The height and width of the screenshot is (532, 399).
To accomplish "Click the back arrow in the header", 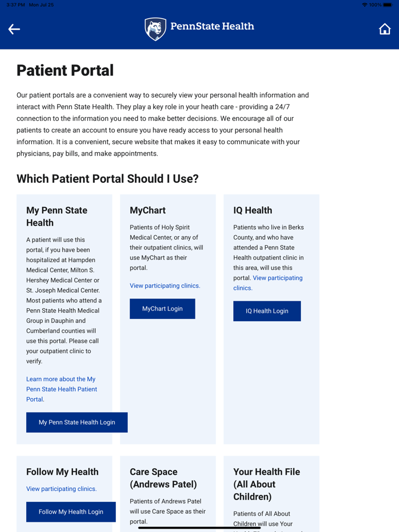I will [x=14, y=29].
